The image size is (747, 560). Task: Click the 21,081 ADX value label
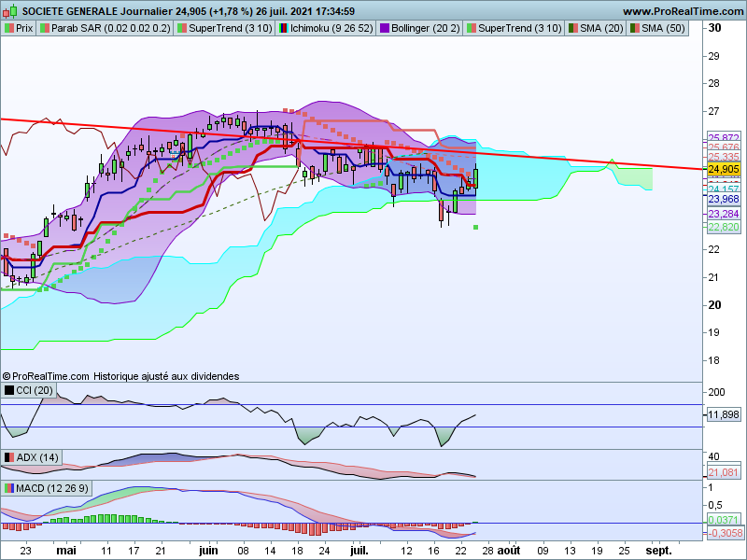(723, 472)
